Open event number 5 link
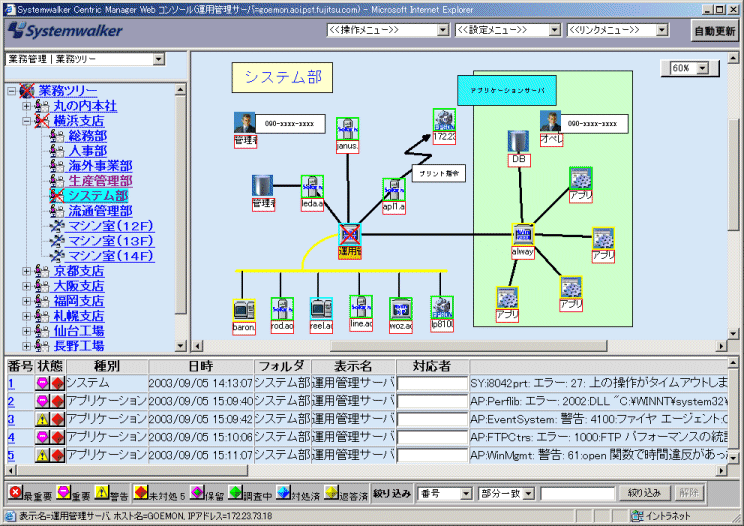Image resolution: width=744 pixels, height=526 pixels. pos(11,455)
